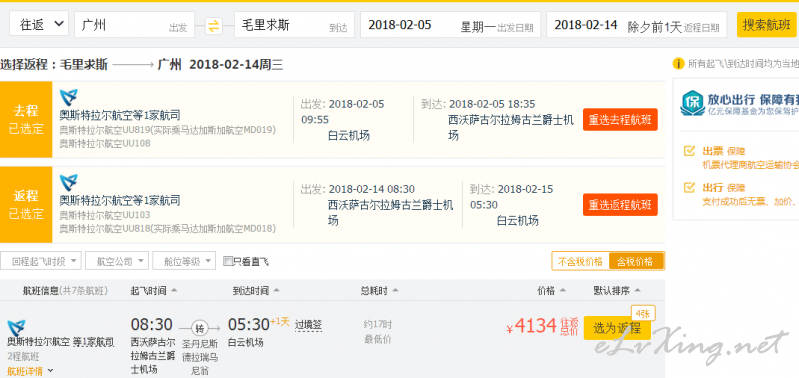Click the Air Austral logo in return flight
Image resolution: width=799 pixels, height=378 pixels.
(69, 182)
